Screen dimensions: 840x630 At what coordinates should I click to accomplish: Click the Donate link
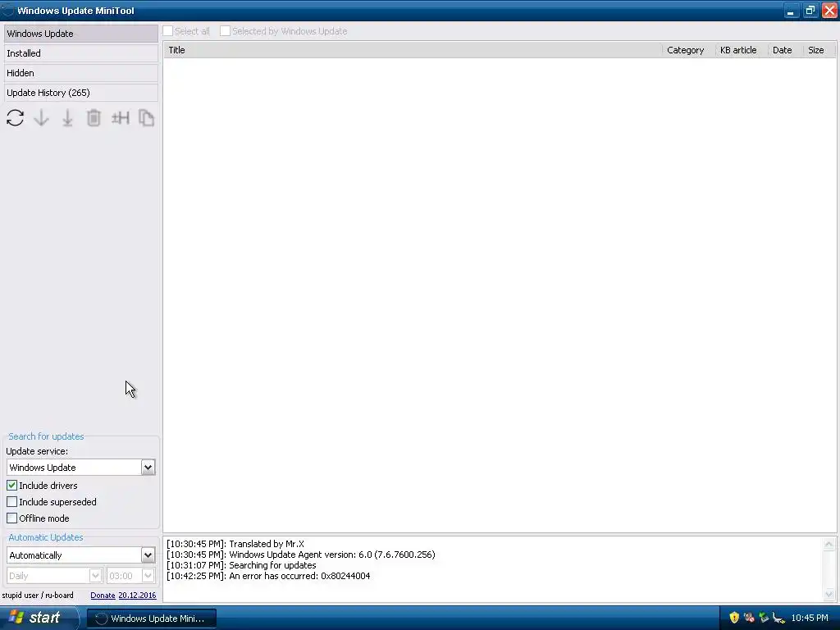point(103,596)
